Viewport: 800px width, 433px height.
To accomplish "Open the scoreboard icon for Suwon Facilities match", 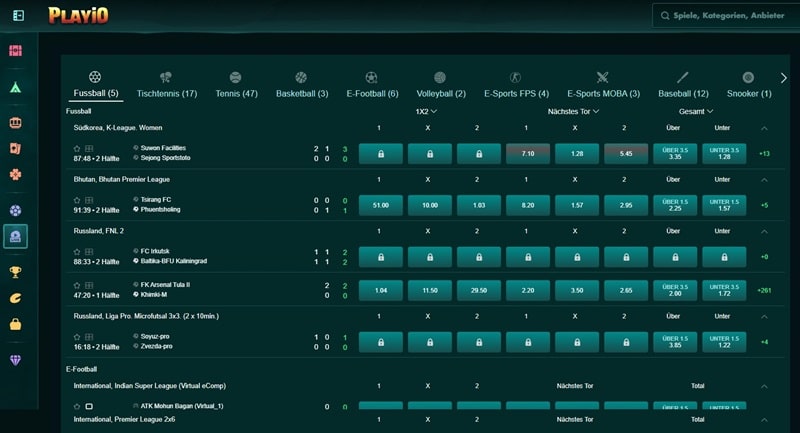I will click(x=89, y=148).
